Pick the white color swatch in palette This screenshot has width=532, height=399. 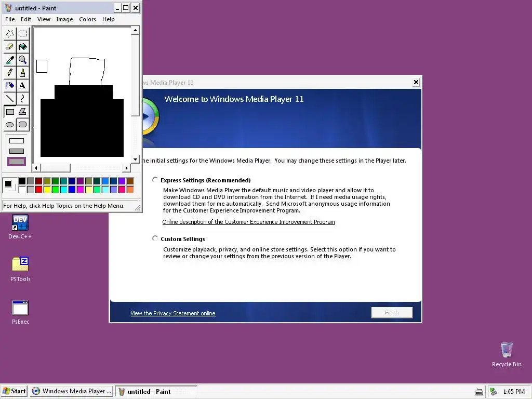22,189
